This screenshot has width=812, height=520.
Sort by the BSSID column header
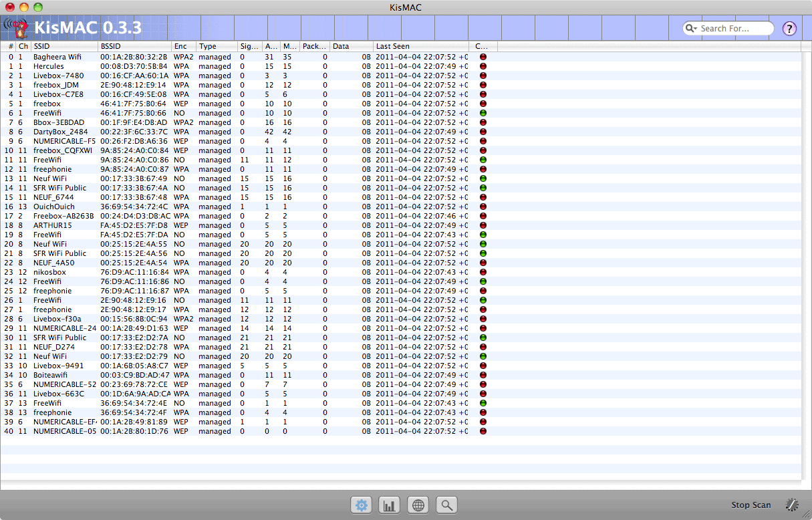134,46
